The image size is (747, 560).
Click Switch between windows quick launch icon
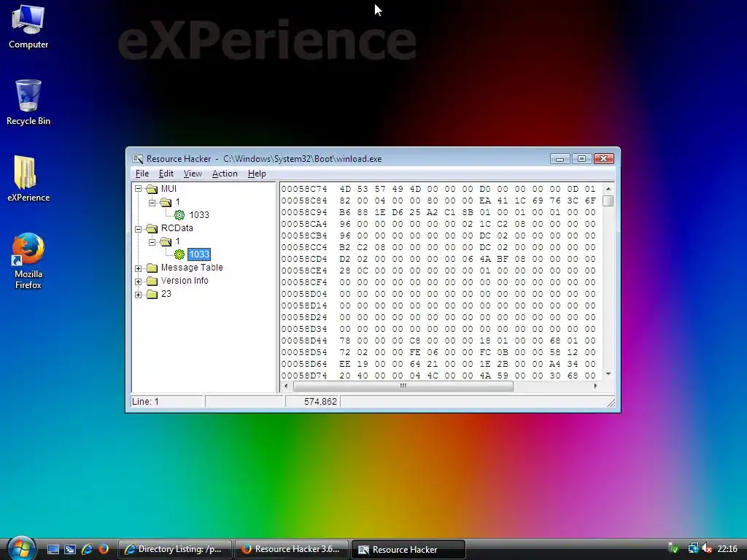(x=70, y=549)
